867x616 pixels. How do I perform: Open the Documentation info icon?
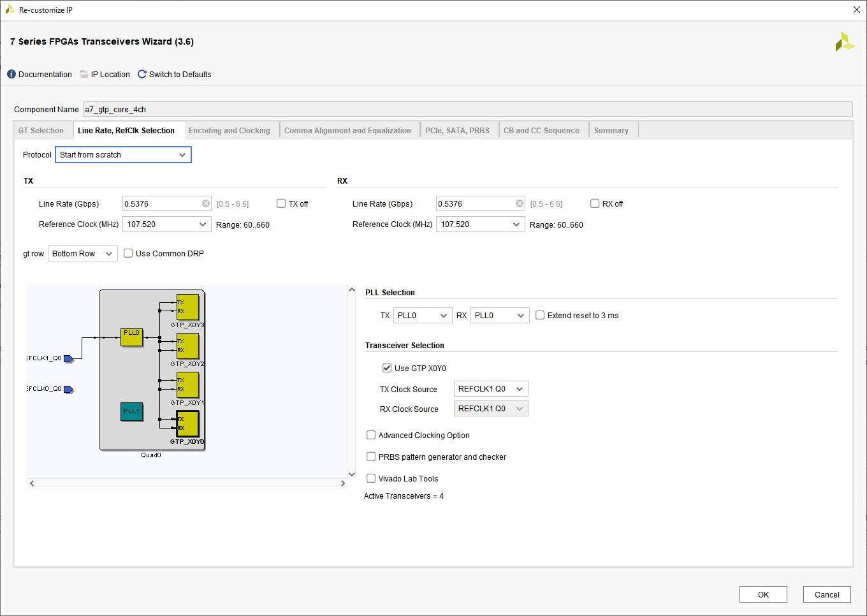point(11,75)
